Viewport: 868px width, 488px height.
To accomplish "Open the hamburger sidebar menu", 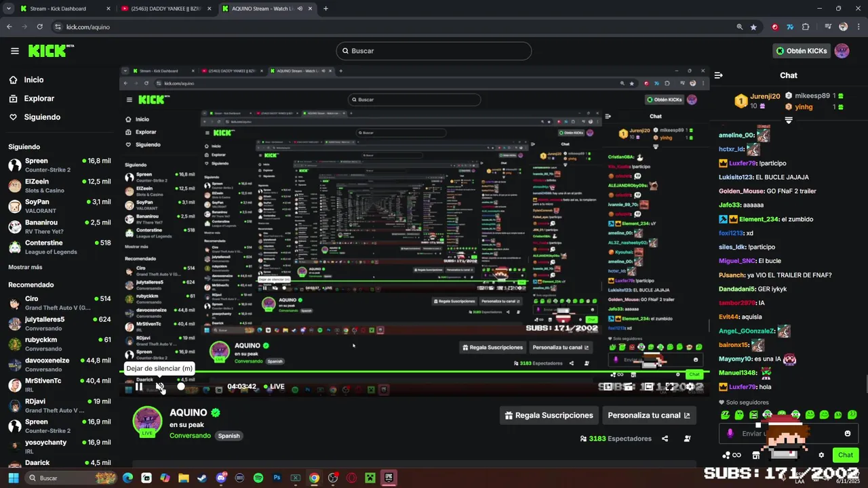I will 15,51.
